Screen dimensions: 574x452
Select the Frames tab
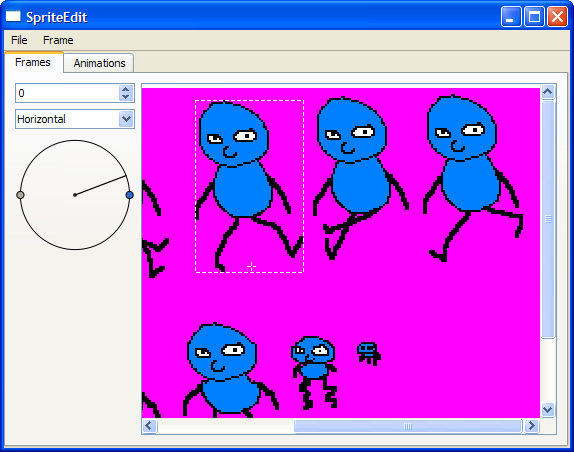33,62
